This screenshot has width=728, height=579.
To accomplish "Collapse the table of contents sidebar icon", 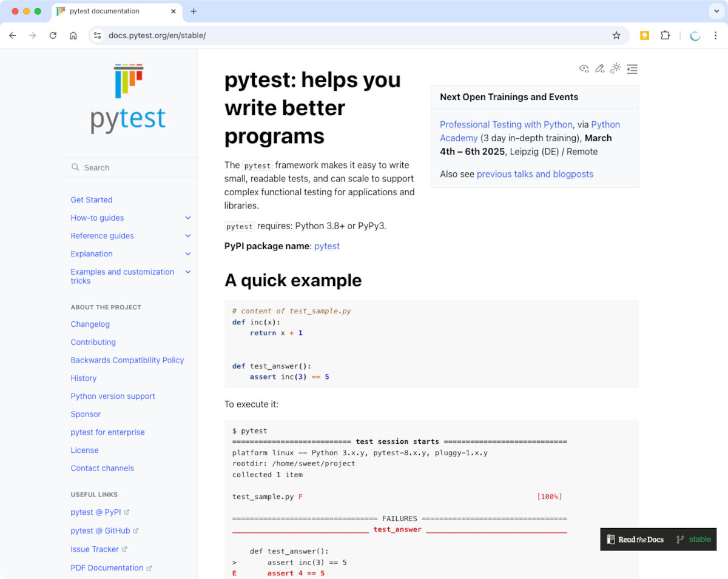I will pos(632,69).
